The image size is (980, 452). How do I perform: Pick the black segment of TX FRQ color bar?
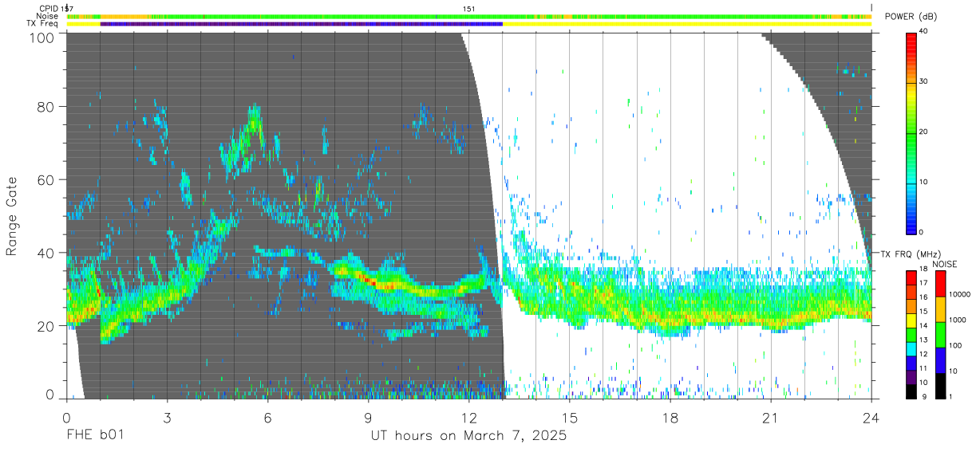coord(911,390)
